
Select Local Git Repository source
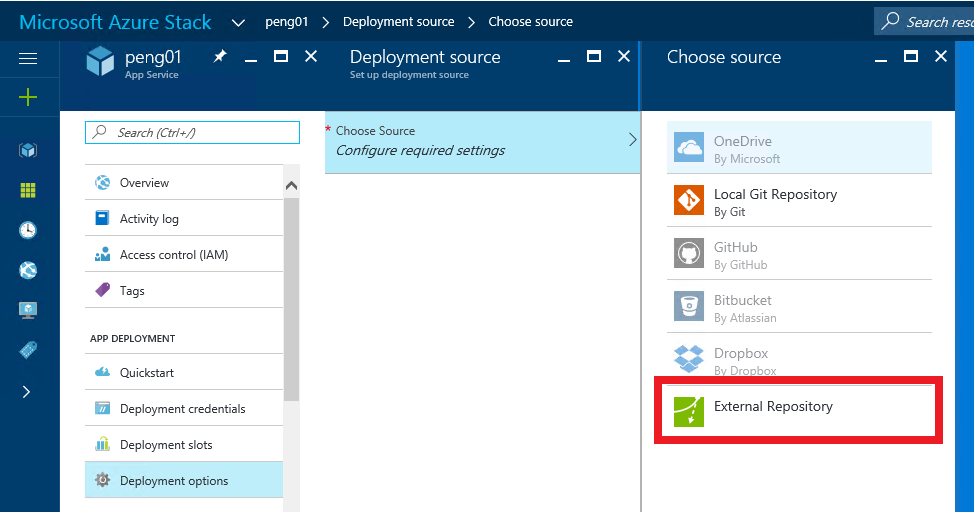799,201
